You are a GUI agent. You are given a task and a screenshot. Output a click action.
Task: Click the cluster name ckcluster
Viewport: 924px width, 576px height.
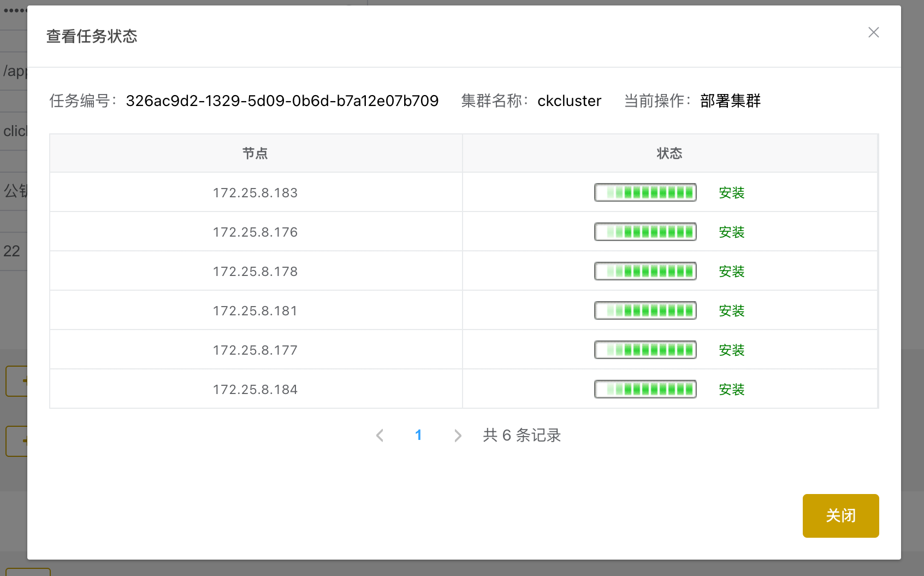pos(569,101)
